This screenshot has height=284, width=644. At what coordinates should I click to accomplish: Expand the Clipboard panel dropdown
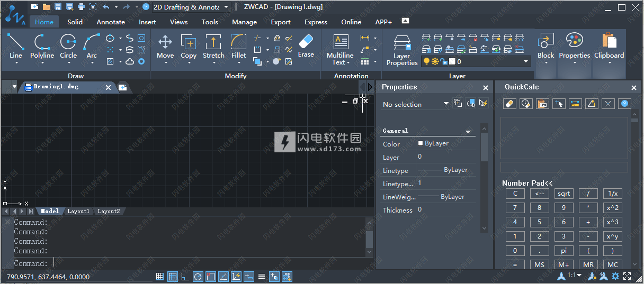coord(609,62)
